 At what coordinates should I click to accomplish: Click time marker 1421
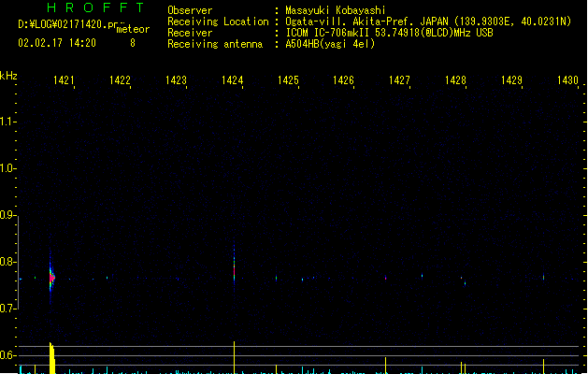coord(64,80)
